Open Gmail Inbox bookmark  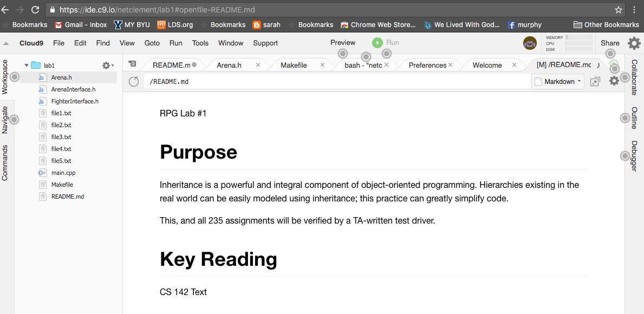[81, 24]
